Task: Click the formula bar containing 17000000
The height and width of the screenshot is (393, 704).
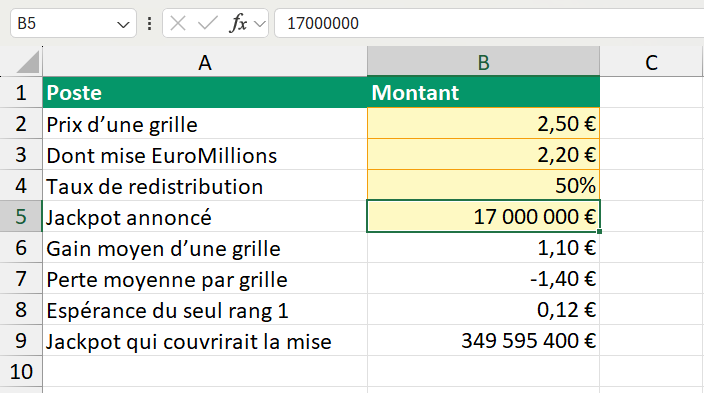Action: 489,23
